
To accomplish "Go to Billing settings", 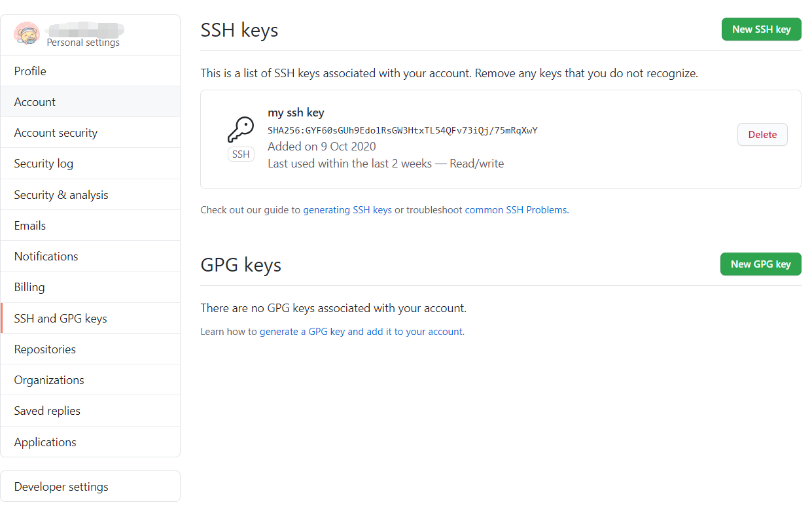I will pyautogui.click(x=29, y=287).
